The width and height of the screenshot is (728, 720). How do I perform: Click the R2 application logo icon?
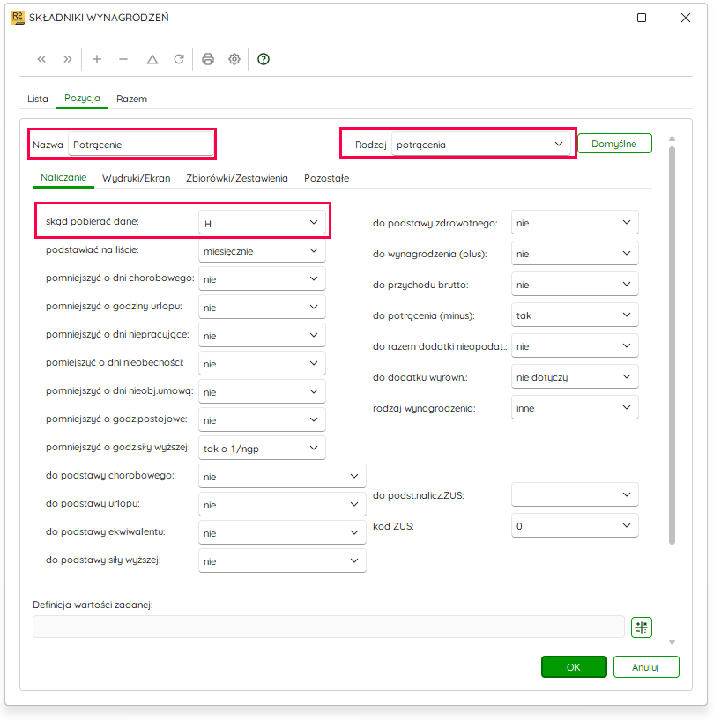[x=17, y=18]
